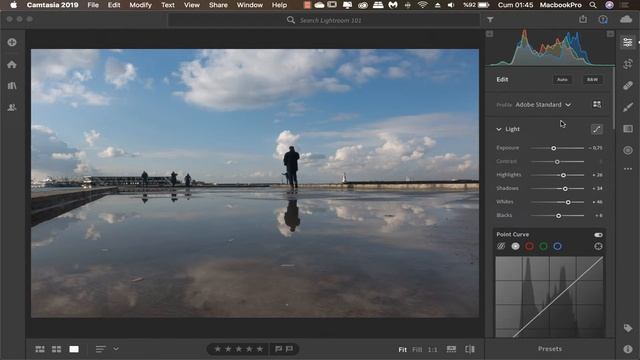640x360 pixels.
Task: Switch to Square Grid view
Action: click(x=56, y=349)
